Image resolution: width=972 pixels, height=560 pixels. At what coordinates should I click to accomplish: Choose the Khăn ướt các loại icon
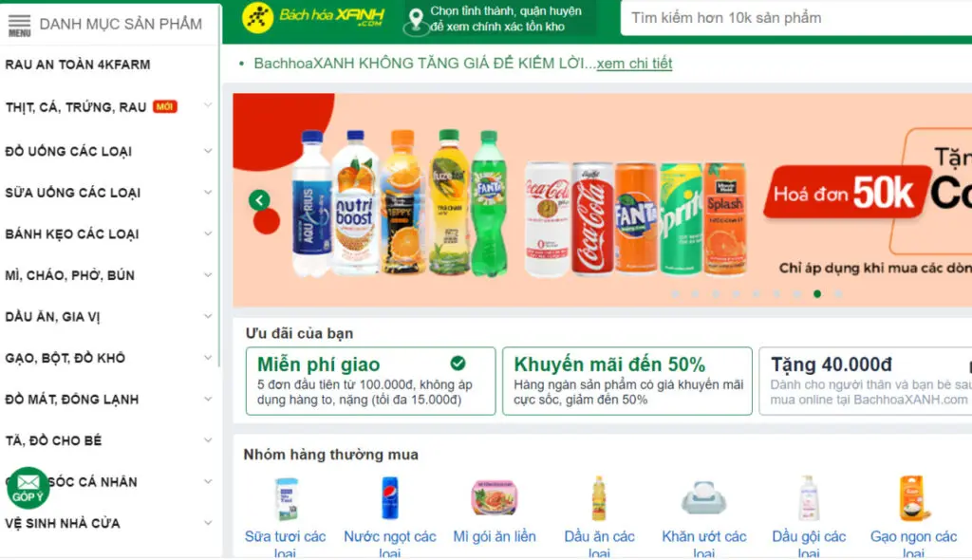703,498
